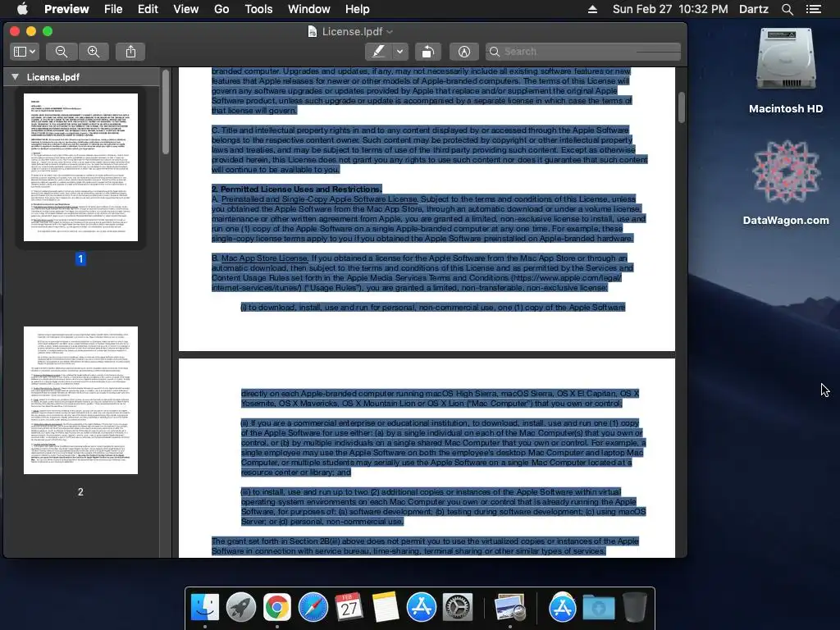The image size is (840, 630).
Task: Click the zoom out magnifier button
Action: tap(62, 52)
